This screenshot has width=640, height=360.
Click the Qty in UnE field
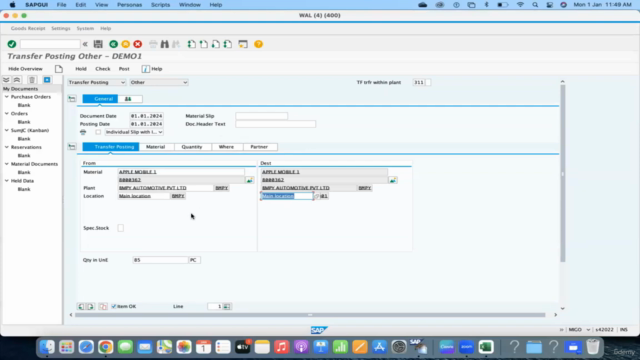160,260
